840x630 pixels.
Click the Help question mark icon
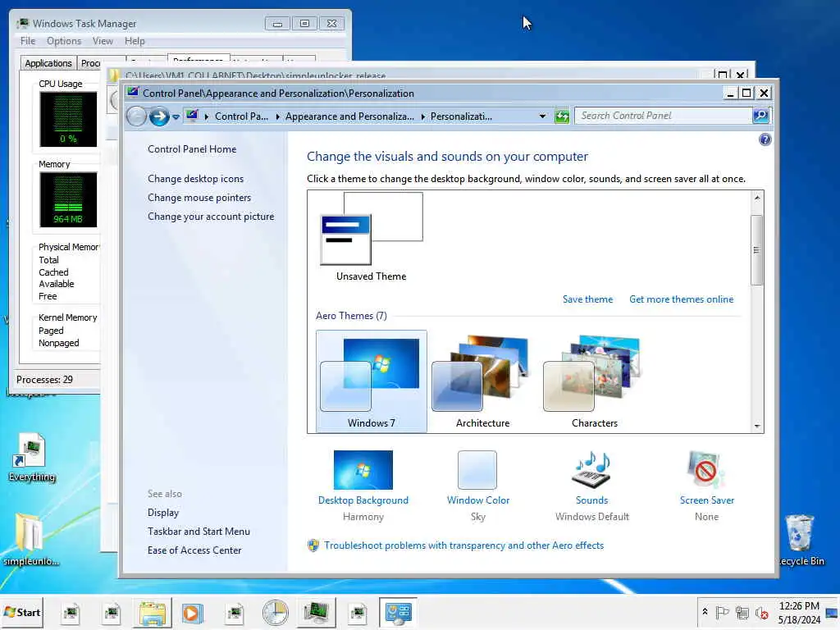pos(765,139)
